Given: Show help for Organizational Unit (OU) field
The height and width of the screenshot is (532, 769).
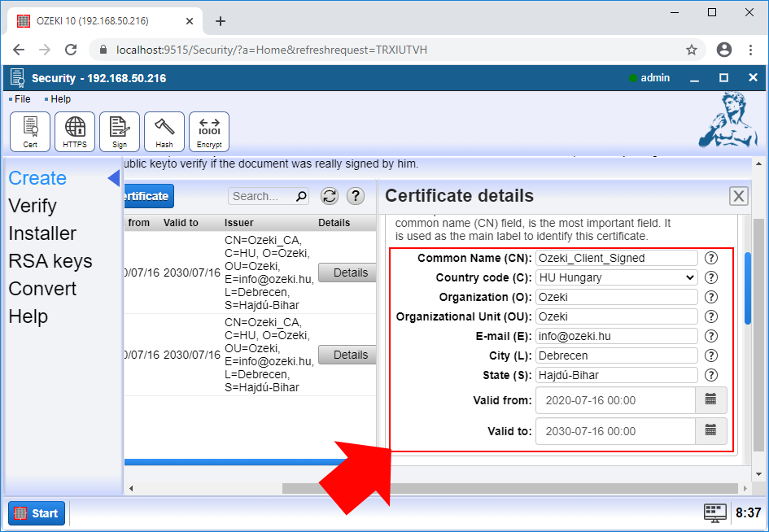Looking at the screenshot, I should pos(710,316).
